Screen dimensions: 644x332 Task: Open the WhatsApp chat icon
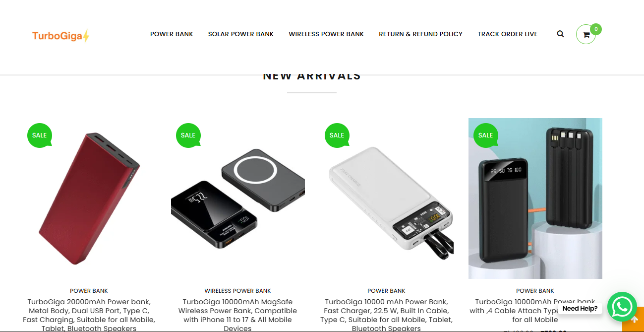622,307
